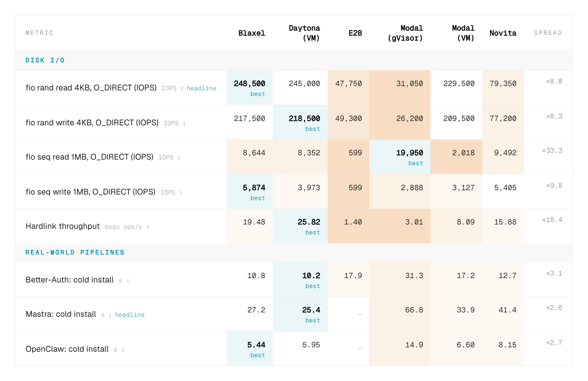The image size is (588, 381).
Task: Click the Modal (gVisor) column header
Action: (x=405, y=33)
